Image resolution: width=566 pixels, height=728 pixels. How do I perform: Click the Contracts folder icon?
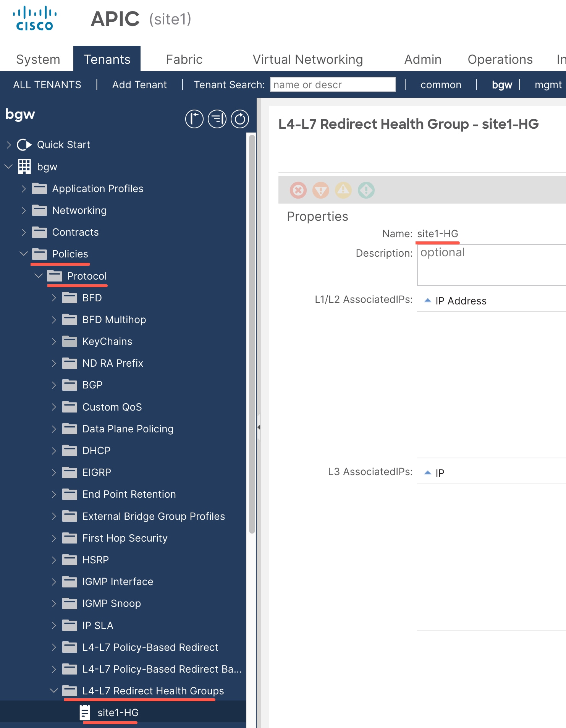[x=39, y=232]
